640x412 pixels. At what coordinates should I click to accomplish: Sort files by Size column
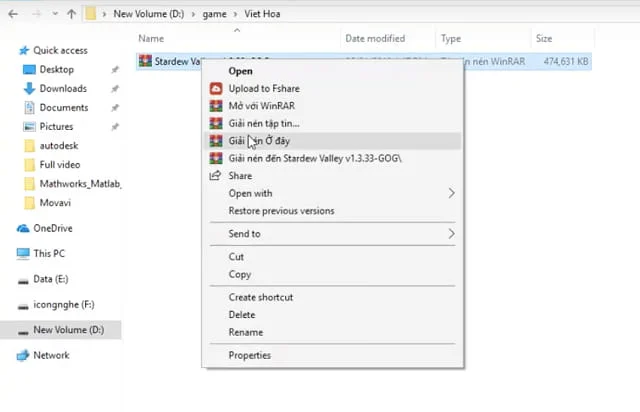(x=544, y=38)
